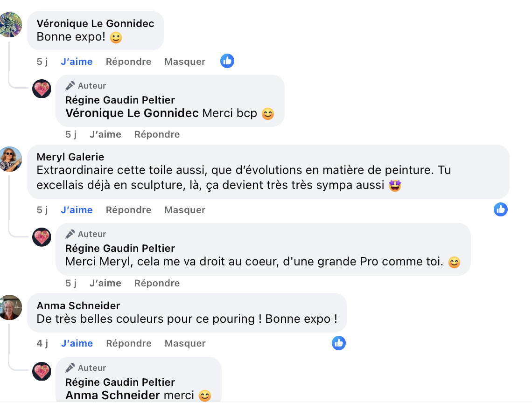Click like reaction icon on Véronique's comment

pyautogui.click(x=227, y=61)
